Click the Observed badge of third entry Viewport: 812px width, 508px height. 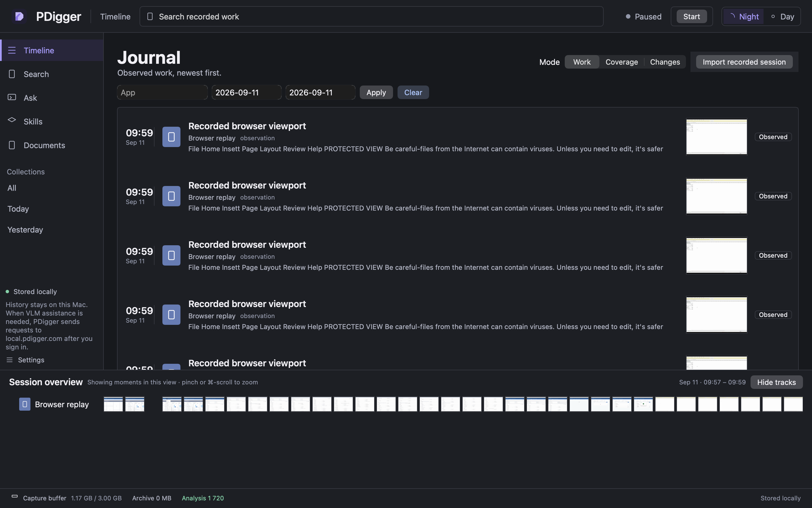[x=773, y=255]
